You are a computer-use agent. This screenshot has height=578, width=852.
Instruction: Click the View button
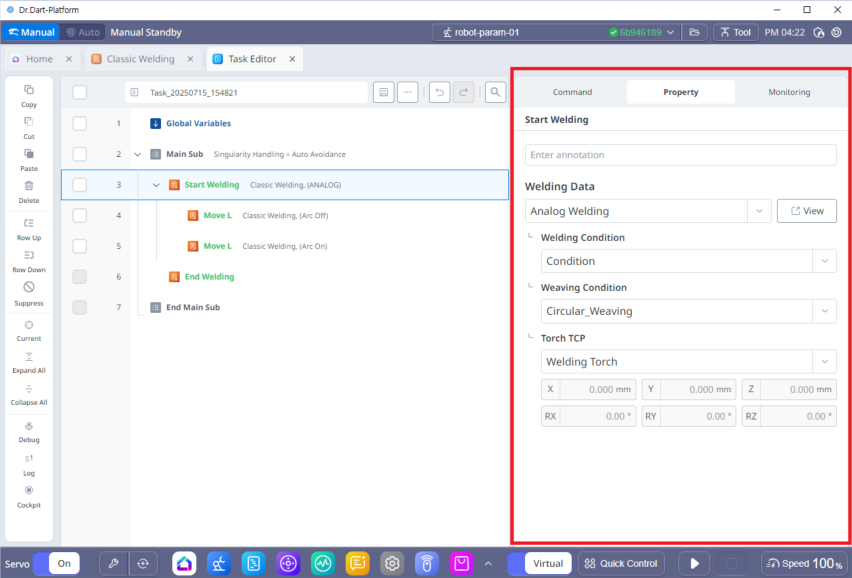806,211
